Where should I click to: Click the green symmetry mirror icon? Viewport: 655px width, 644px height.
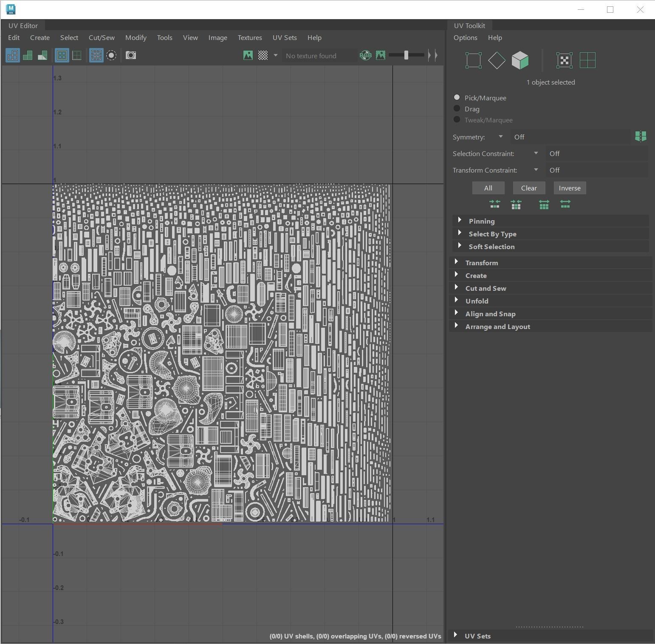point(640,136)
